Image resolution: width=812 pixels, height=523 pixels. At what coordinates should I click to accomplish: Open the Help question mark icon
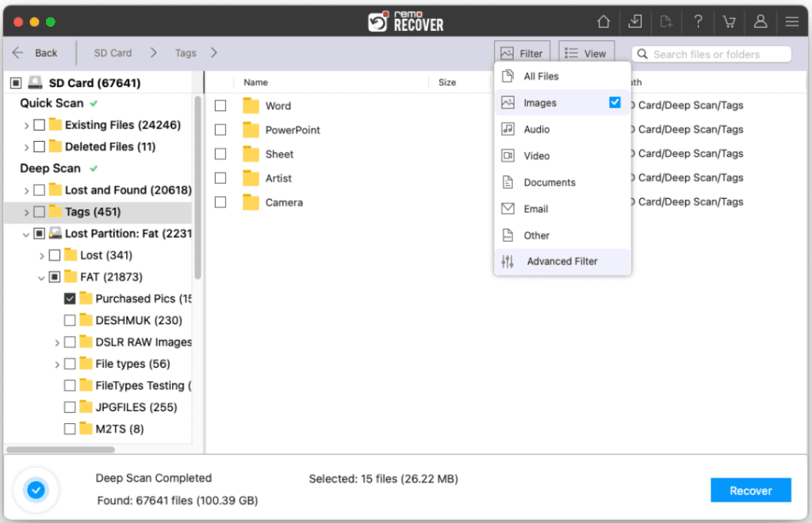(698, 21)
